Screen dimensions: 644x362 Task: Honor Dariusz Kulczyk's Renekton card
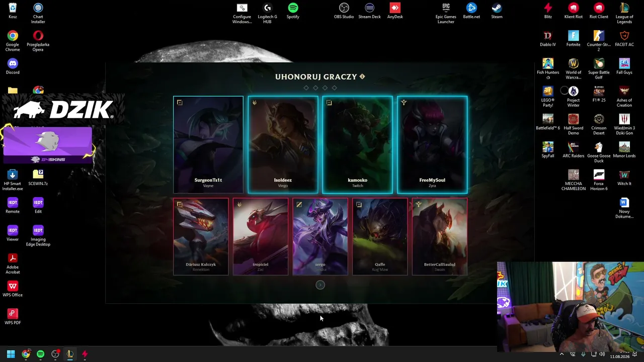(x=201, y=237)
